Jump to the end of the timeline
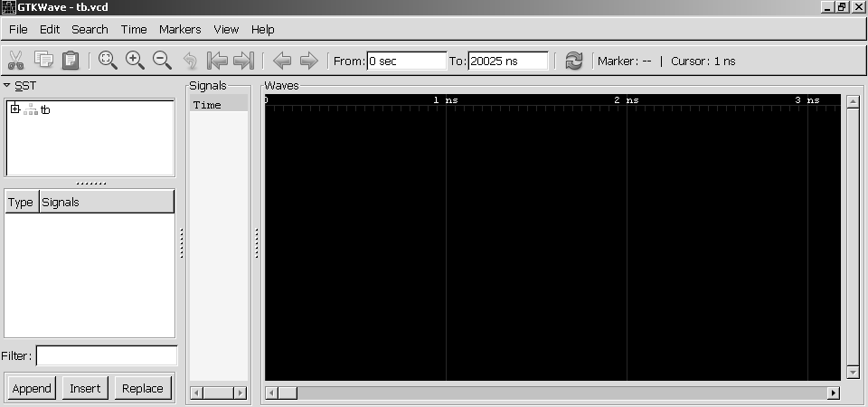Image resolution: width=868 pixels, height=407 pixels. pyautogui.click(x=243, y=61)
